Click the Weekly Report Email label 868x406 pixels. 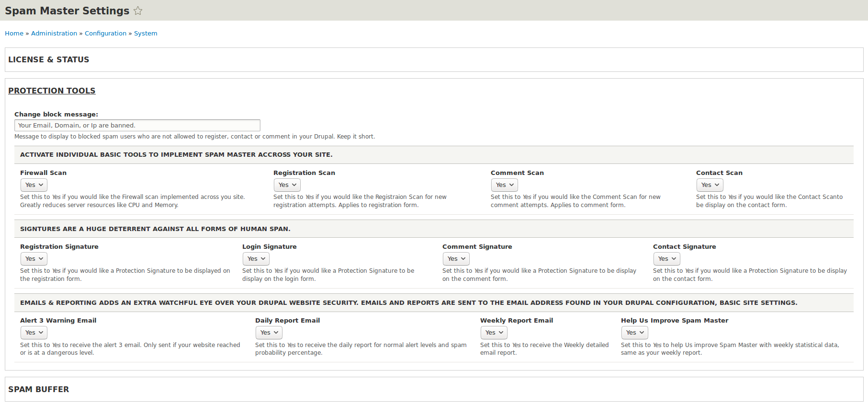click(517, 320)
